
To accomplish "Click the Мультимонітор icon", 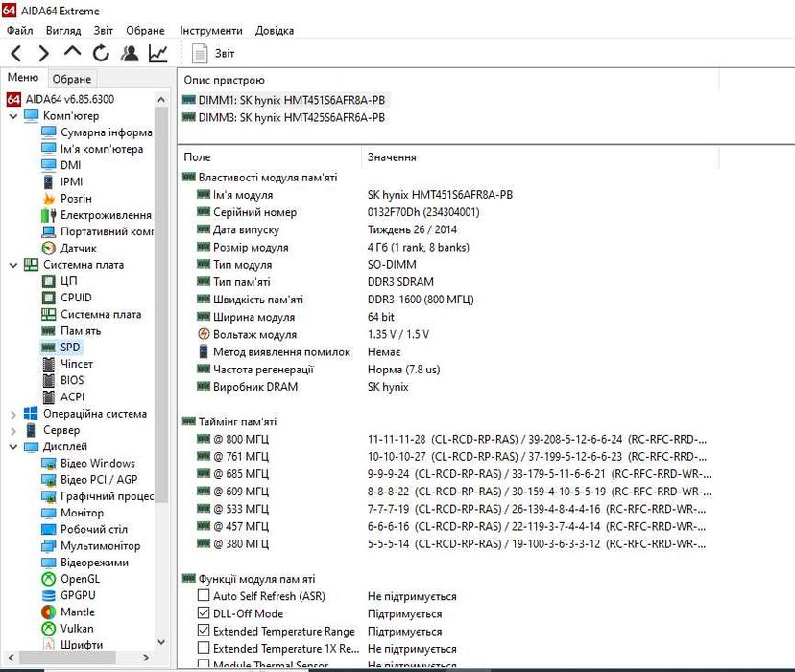I will (49, 546).
